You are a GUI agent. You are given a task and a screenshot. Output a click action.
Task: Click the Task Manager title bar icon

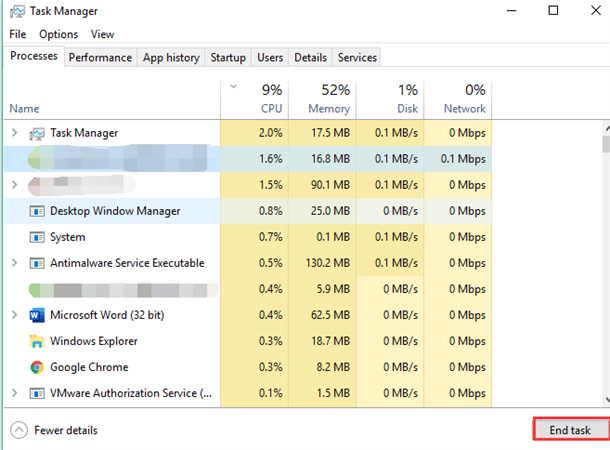click(17, 12)
